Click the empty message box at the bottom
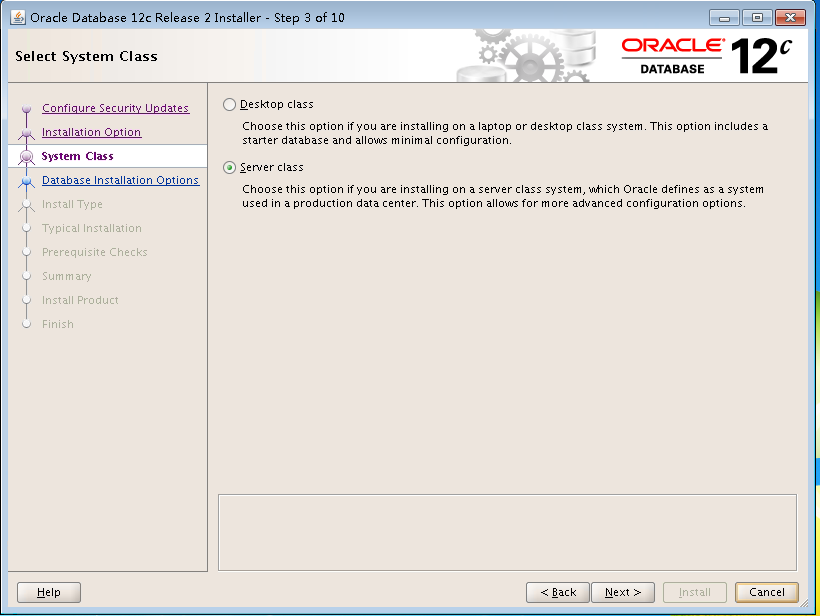820x616 pixels. 507,533
